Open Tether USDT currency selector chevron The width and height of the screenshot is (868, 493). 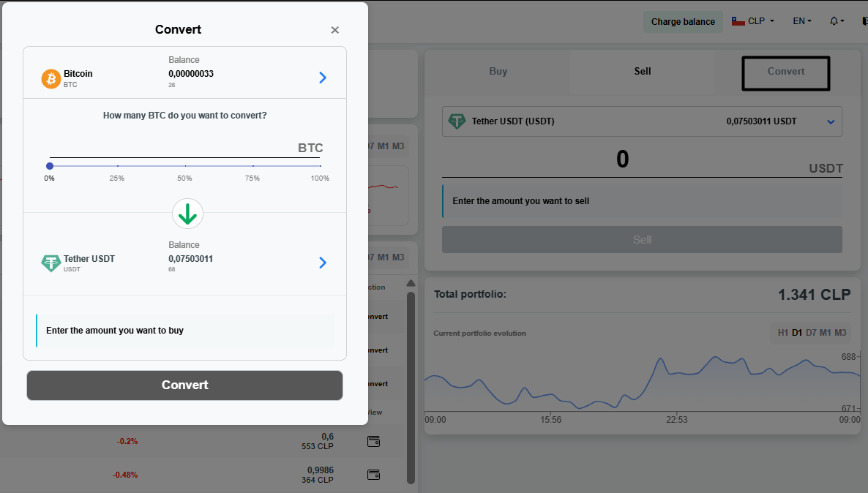pos(323,263)
